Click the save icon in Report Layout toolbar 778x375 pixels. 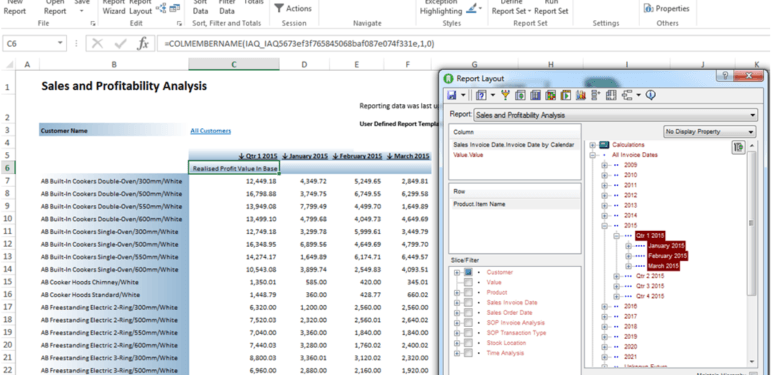point(452,95)
